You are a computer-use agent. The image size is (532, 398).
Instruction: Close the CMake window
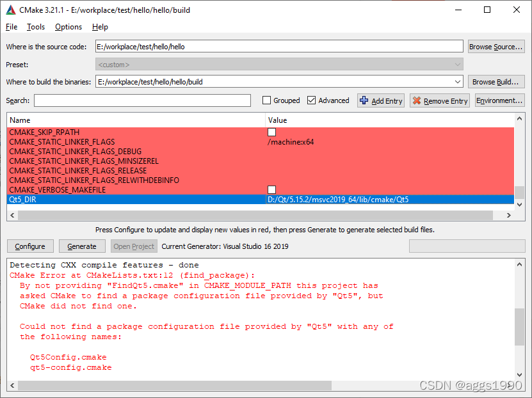point(517,10)
